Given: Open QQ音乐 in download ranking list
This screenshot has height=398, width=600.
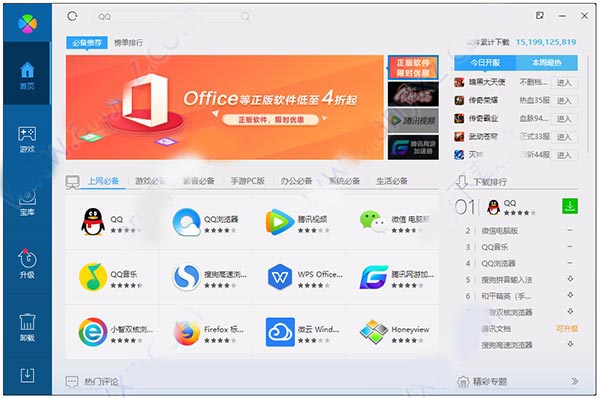Looking at the screenshot, I should pyautogui.click(x=495, y=247).
